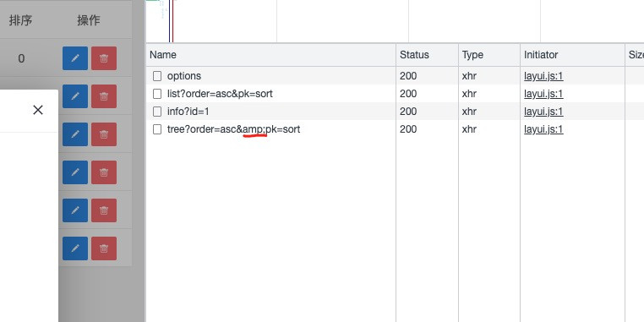
Task: Click the red trash icon in the last row
Action: [104, 248]
